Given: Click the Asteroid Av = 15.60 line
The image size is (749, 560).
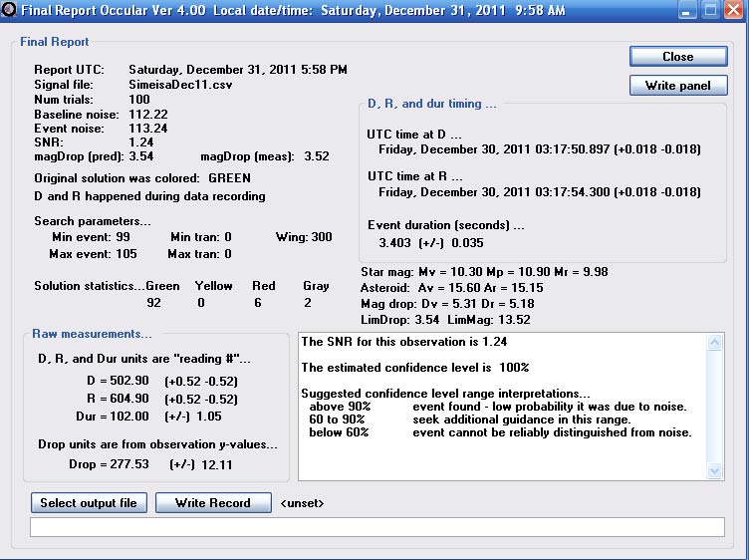Looking at the screenshot, I should coord(452,288).
